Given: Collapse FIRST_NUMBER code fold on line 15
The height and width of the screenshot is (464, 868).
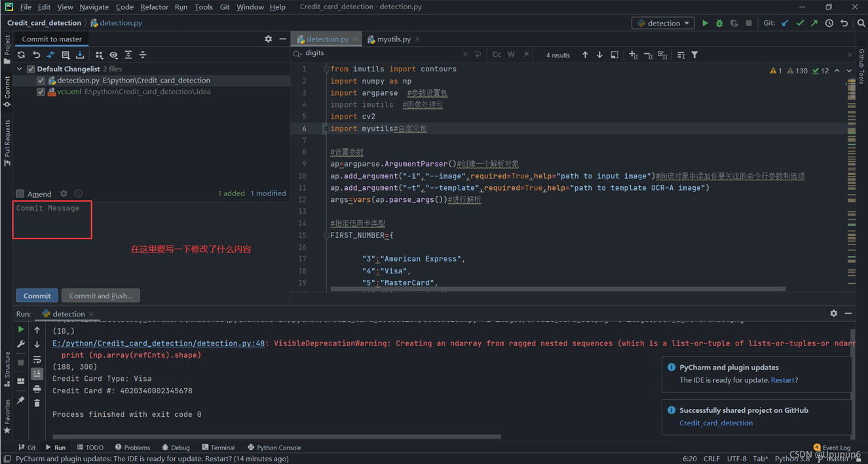Looking at the screenshot, I should [326, 235].
